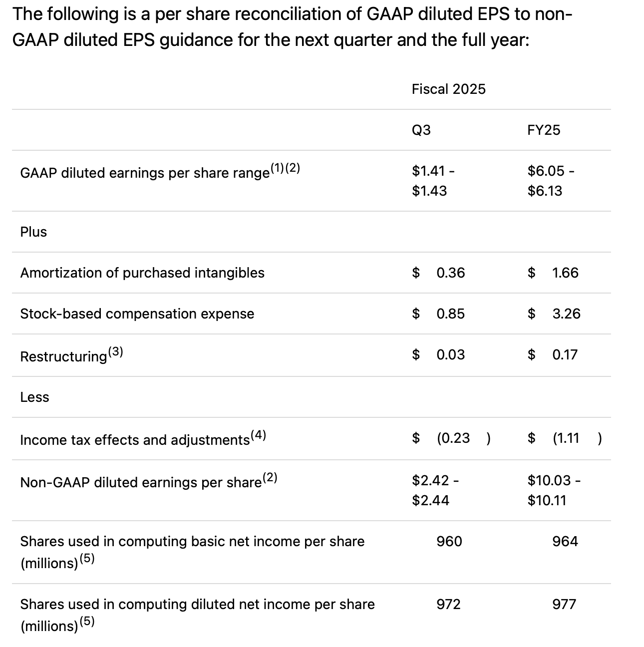This screenshot has width=644, height=647.
Task: Click the Plus row label
Action: point(33,232)
